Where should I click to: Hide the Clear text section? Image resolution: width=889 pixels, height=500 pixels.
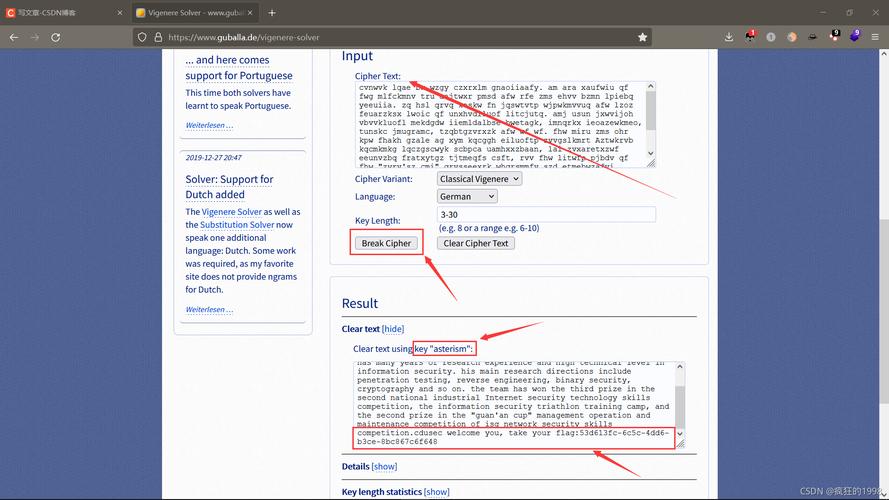pos(393,329)
